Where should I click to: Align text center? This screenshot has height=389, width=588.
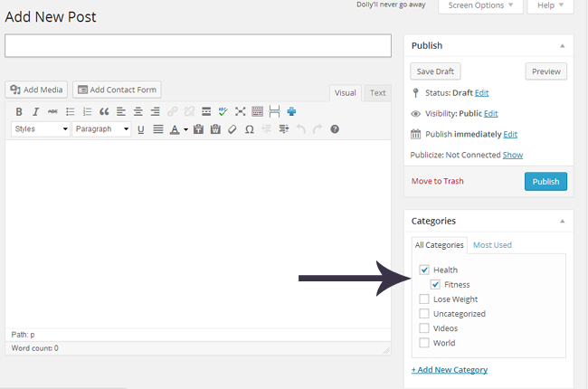click(138, 112)
